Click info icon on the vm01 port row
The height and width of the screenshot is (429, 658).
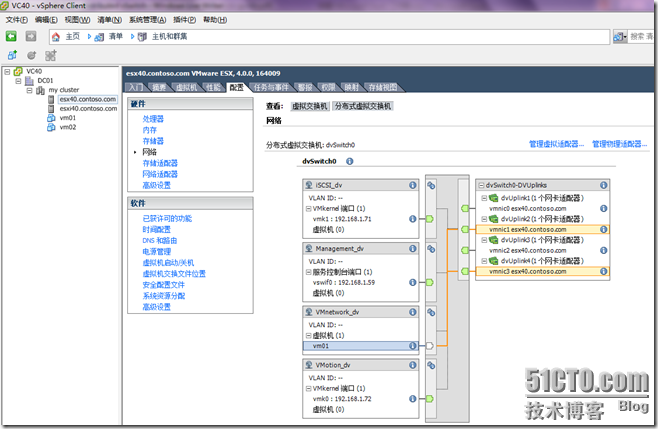click(413, 346)
